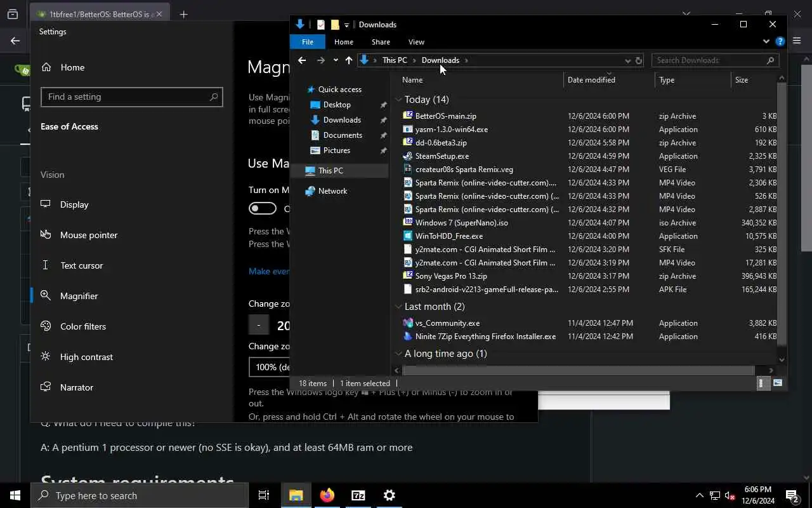
Task: Open Desktop in Quick access
Action: (337, 105)
